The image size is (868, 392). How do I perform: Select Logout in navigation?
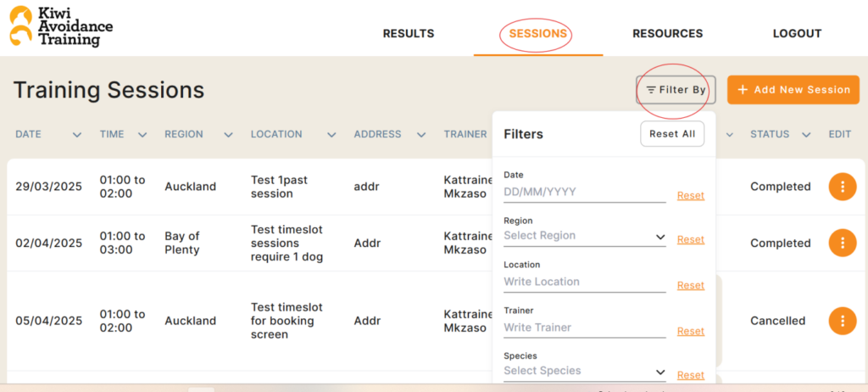point(797,34)
